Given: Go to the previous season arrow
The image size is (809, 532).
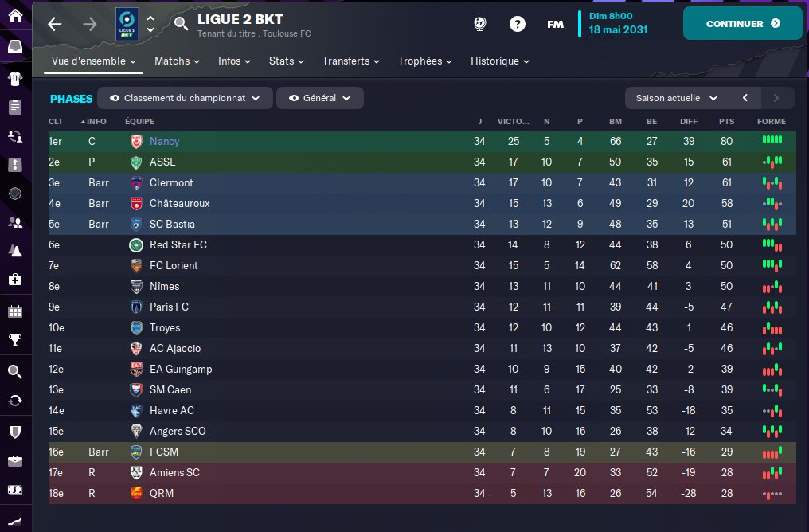Looking at the screenshot, I should (x=745, y=98).
